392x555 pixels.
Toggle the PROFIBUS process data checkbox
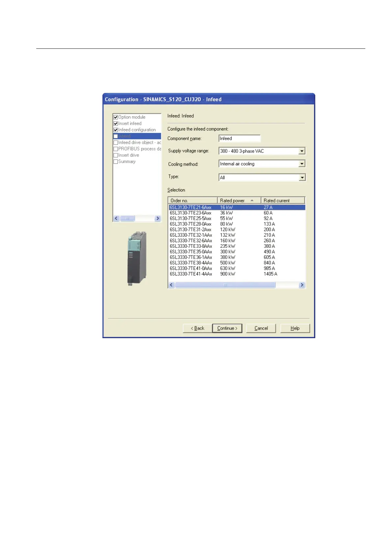point(116,149)
